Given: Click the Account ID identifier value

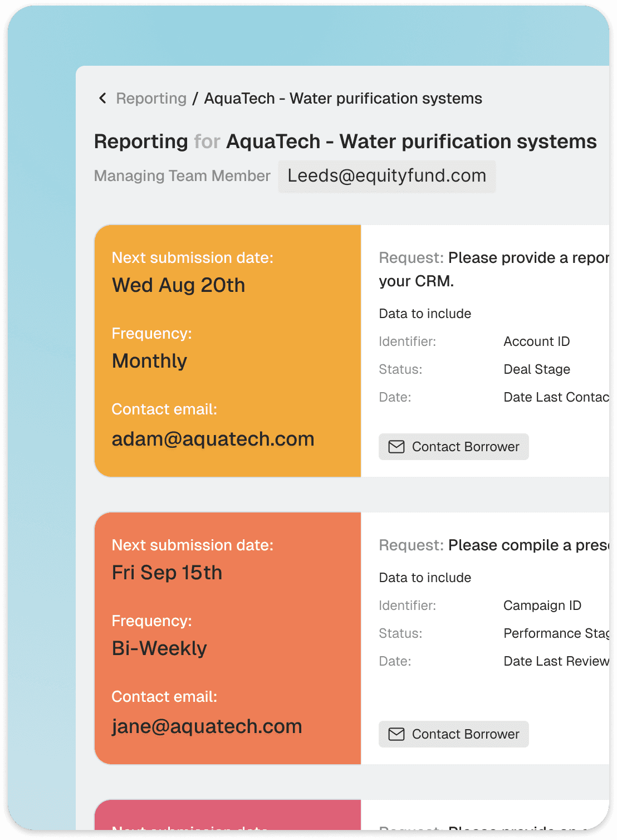Looking at the screenshot, I should click(x=536, y=341).
